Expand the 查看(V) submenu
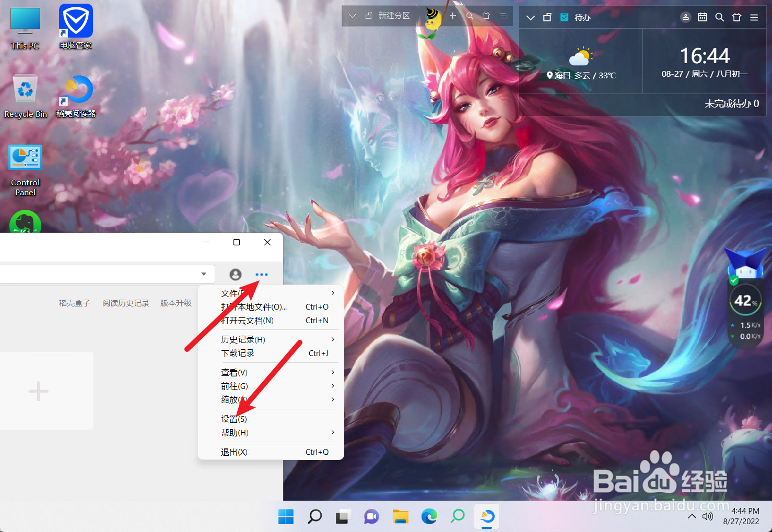Screen dimensions: 772x532 click(333, 372)
